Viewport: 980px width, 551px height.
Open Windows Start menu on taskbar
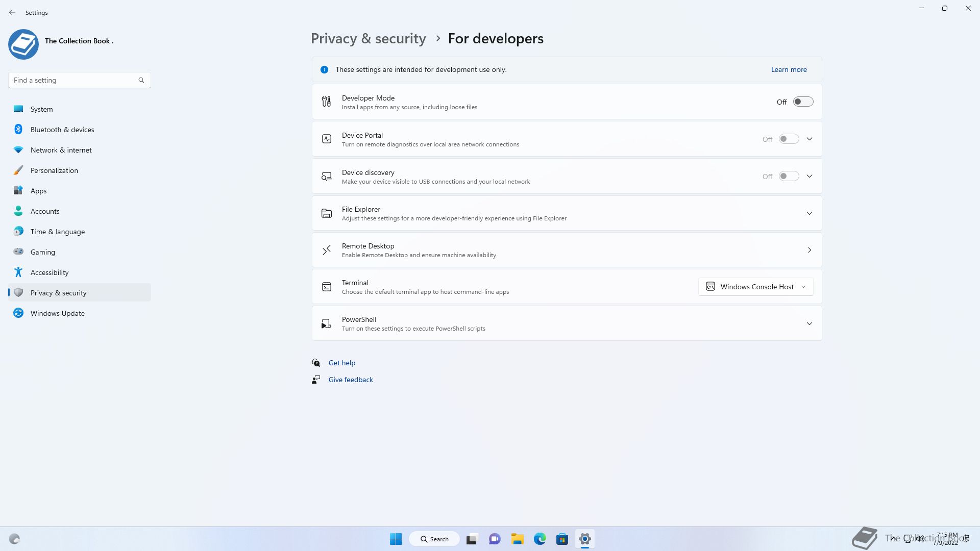[x=396, y=539]
